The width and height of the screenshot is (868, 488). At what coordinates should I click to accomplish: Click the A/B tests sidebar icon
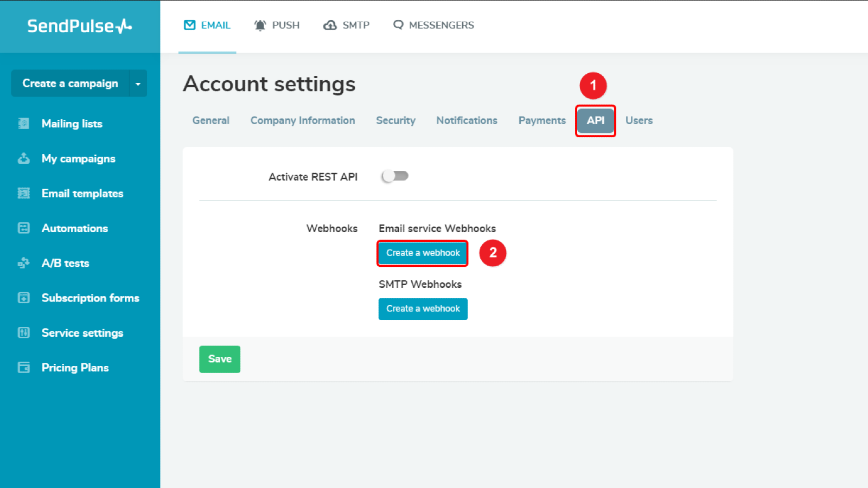tap(24, 263)
